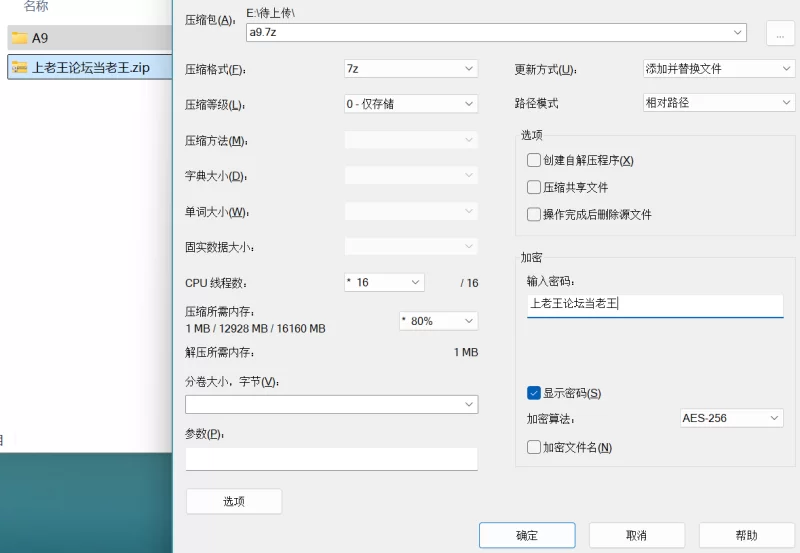
Task: Uncheck the 显示密码 checkbox
Action: point(534,393)
